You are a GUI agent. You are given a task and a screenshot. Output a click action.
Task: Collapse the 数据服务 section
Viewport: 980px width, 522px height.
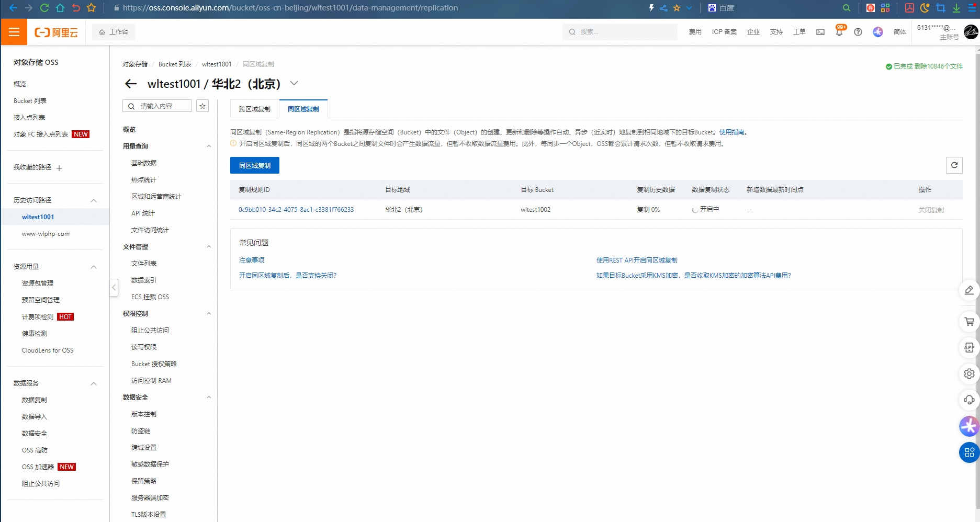coord(94,383)
